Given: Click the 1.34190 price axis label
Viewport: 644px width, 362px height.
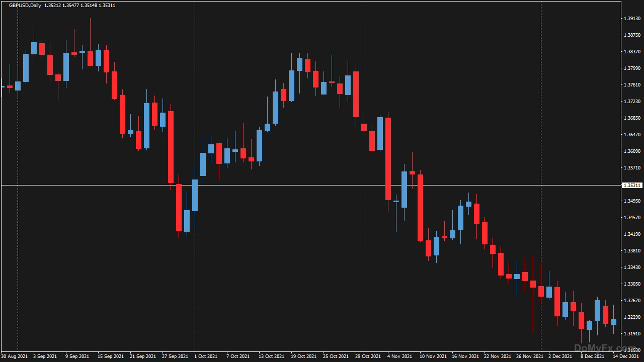Looking at the screenshot, I should 632,234.
